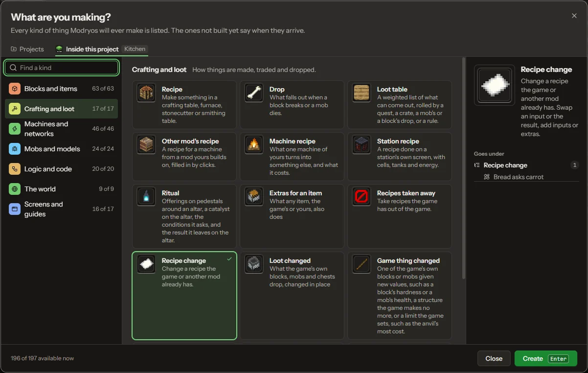The height and width of the screenshot is (373, 588).
Task: Click the Create button
Action: point(546,358)
